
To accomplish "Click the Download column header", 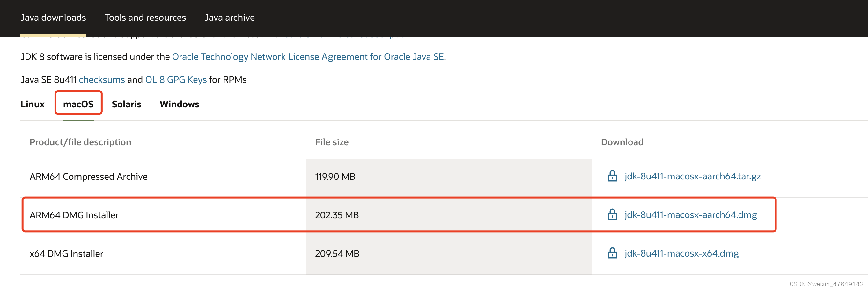I will 622,142.
